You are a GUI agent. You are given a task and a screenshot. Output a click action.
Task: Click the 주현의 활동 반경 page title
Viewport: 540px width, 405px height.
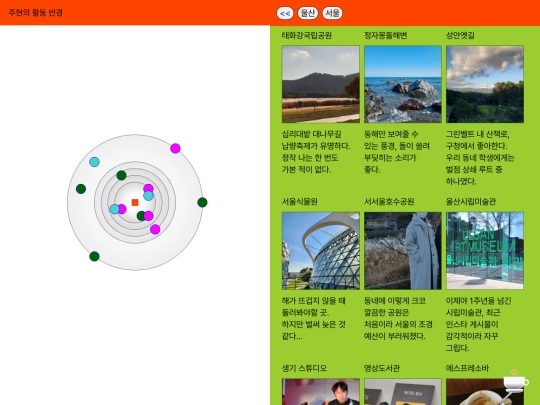tap(35, 13)
